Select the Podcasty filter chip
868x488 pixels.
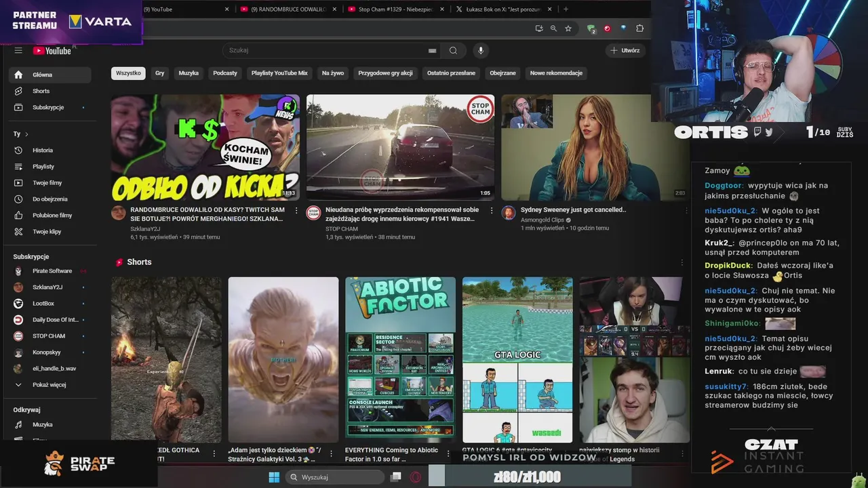click(225, 73)
